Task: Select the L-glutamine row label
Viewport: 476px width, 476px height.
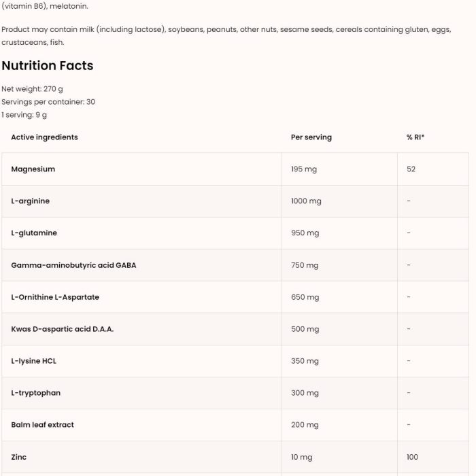Action: pos(34,233)
